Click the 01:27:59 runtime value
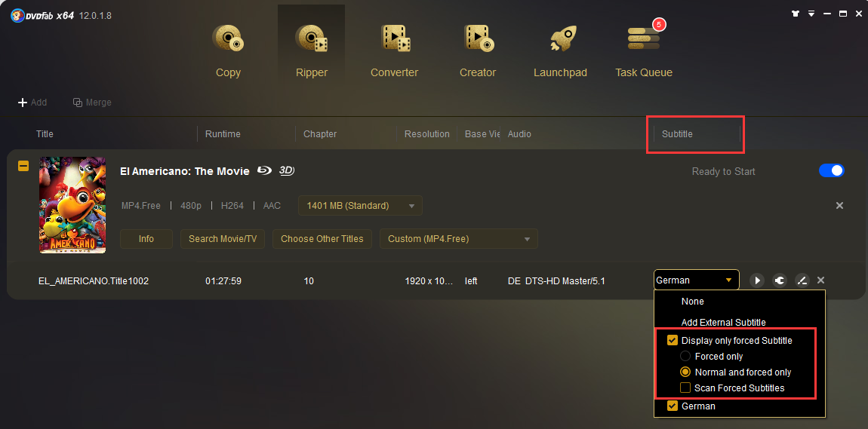The width and height of the screenshot is (868, 429). [x=223, y=280]
